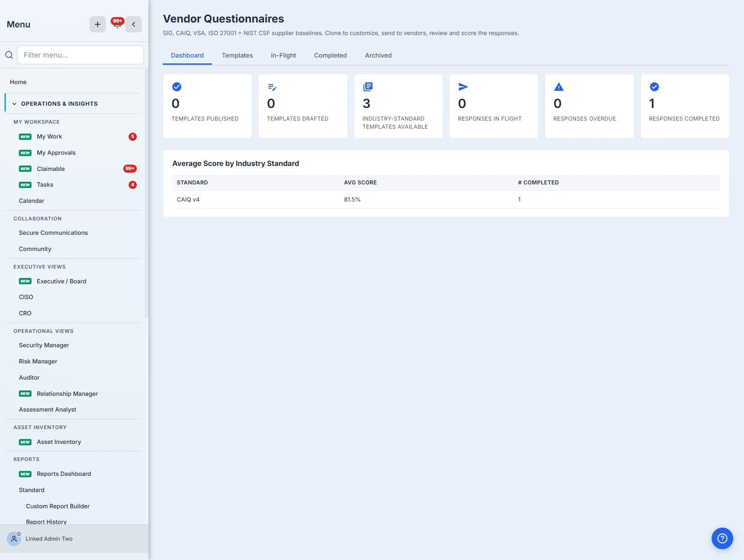Screen dimensions: 744x560
Task: Click the NEW tag beside Executive / Board
Action: pyautogui.click(x=25, y=281)
